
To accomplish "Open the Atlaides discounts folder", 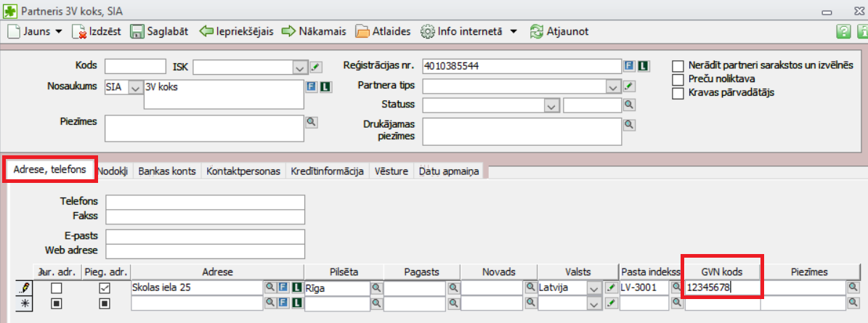I will click(383, 31).
